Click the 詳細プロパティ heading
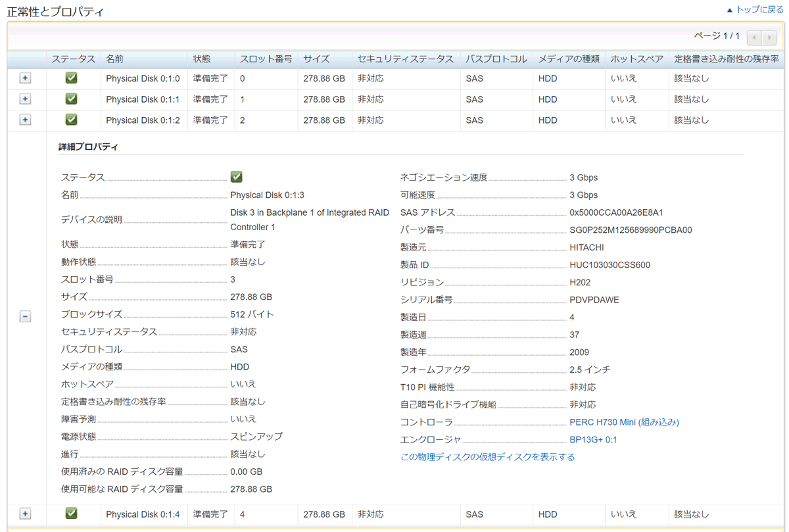The image size is (789, 532). [88, 147]
